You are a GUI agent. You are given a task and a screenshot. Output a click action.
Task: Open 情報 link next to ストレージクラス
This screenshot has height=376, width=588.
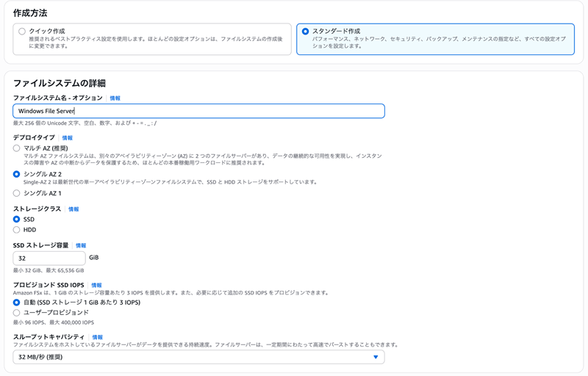(73, 209)
